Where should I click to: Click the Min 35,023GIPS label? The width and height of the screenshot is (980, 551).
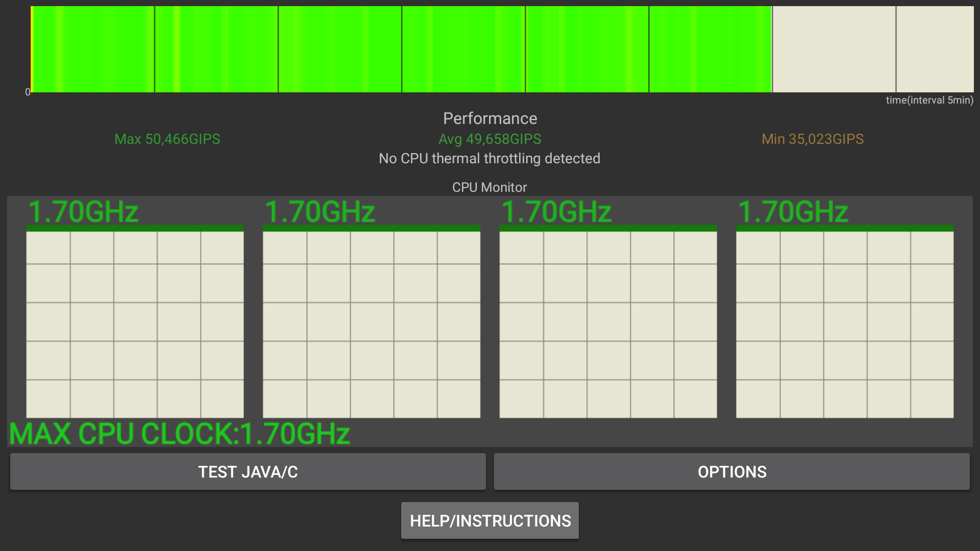pos(812,139)
